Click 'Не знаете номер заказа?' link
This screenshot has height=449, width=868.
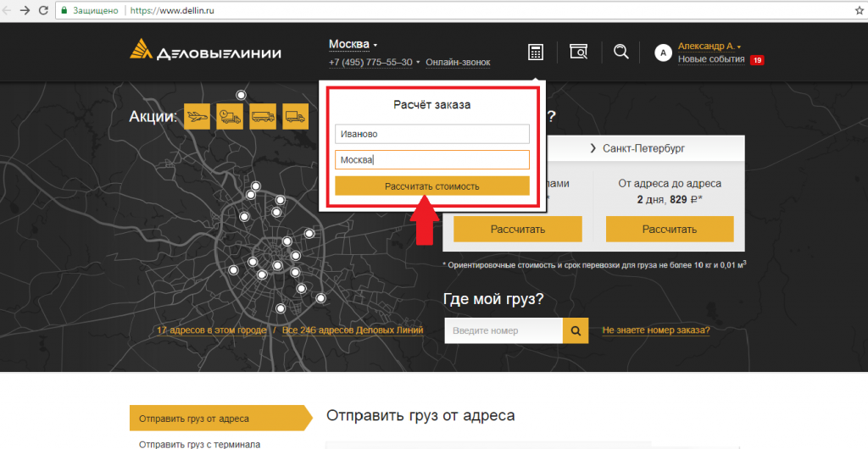click(x=656, y=330)
